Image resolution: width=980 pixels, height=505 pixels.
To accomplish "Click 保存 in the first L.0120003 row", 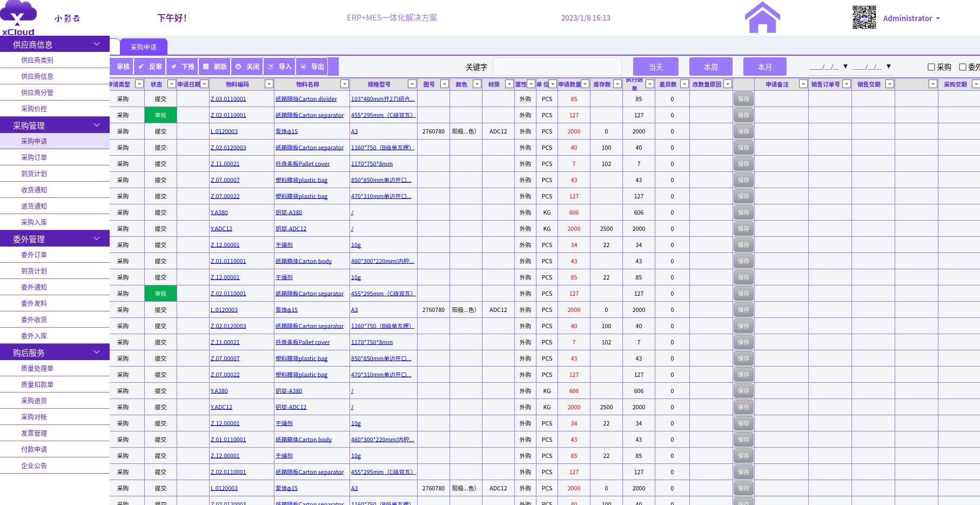I will coord(744,131).
